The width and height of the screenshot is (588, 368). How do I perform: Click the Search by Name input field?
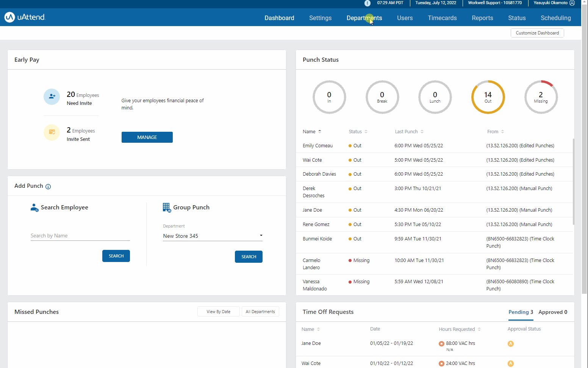tap(80, 235)
